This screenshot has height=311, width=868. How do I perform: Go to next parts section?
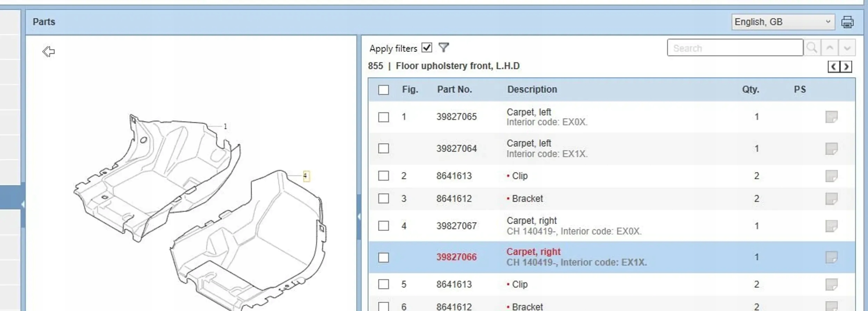click(x=846, y=66)
